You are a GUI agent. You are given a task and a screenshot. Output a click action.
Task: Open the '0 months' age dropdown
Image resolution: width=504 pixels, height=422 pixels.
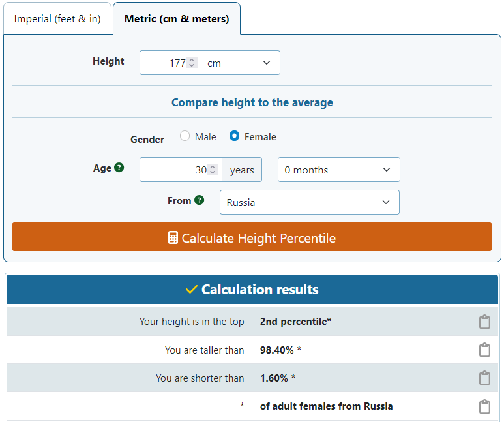coord(339,170)
